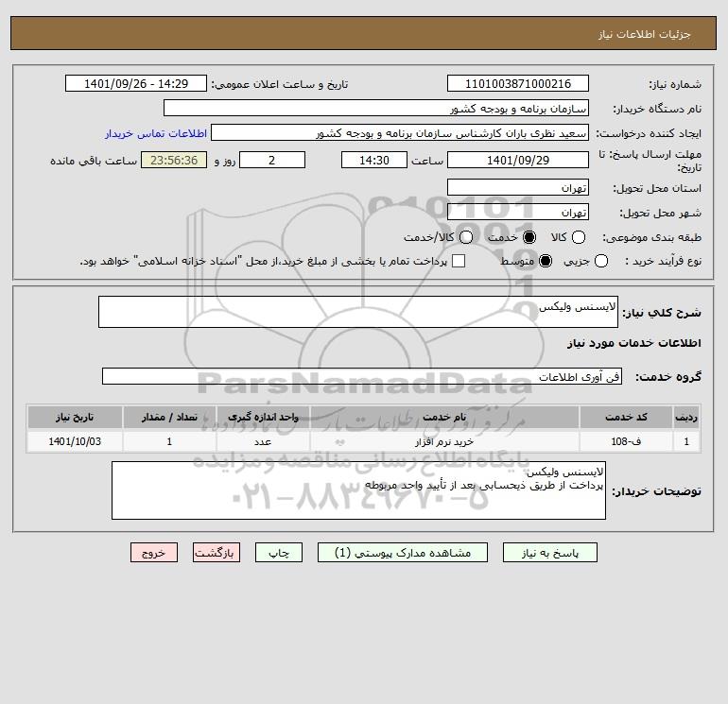Click the countdown timer 23:56:36
Image resolution: width=728 pixels, height=704 pixels.
[x=174, y=160]
